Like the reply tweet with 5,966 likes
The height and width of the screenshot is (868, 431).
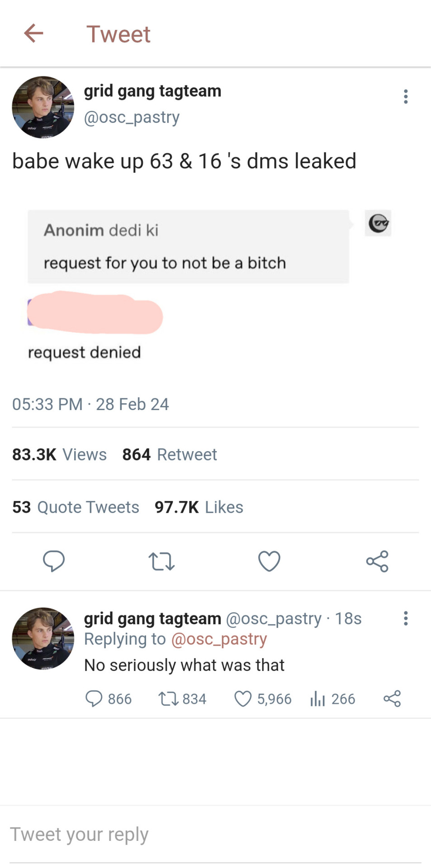pyautogui.click(x=243, y=698)
